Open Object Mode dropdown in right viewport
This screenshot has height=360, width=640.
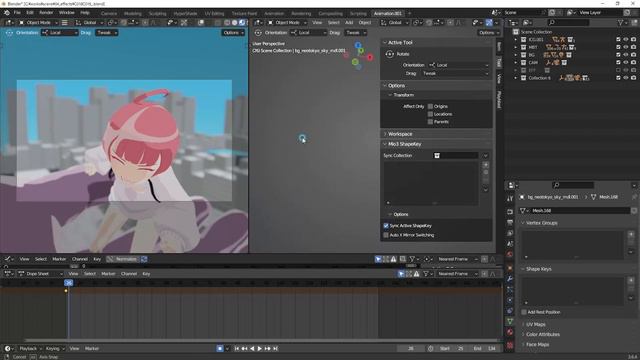[x=287, y=22]
